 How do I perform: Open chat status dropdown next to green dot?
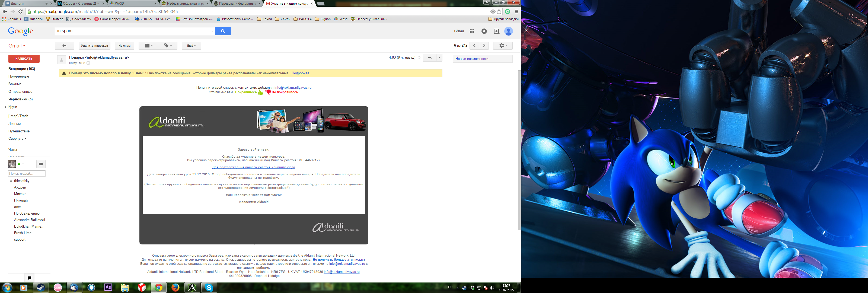[x=23, y=164]
